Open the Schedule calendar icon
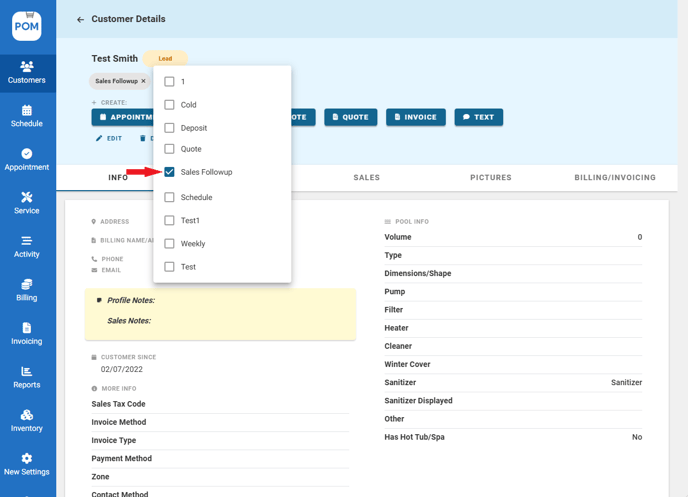Screen dimensions: 688x497 click(x=27, y=111)
